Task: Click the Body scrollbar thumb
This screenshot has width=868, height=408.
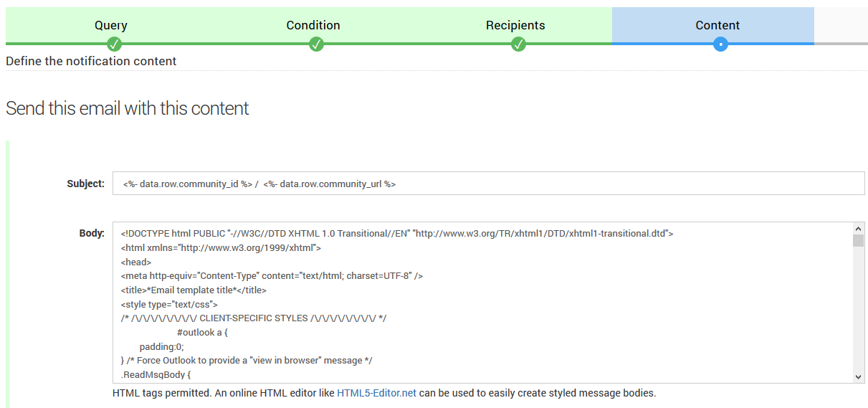Action: [858, 240]
